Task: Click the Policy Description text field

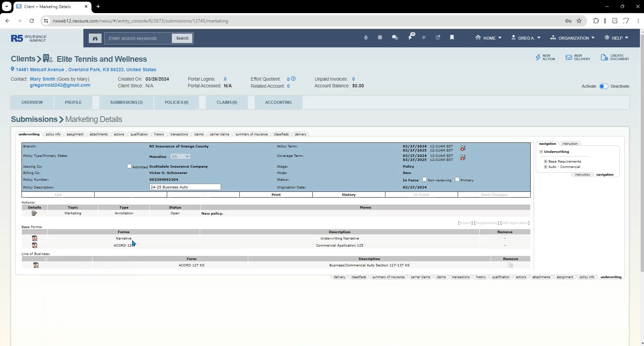Action: pos(185,187)
